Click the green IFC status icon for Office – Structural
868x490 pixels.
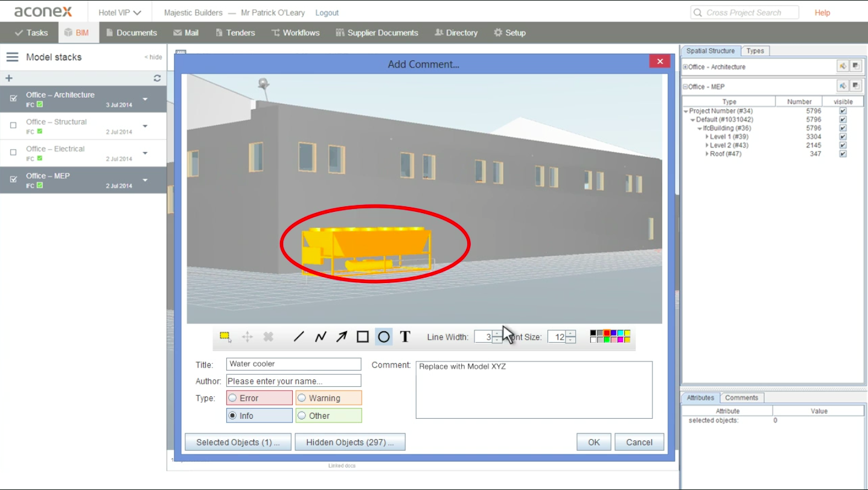click(40, 132)
